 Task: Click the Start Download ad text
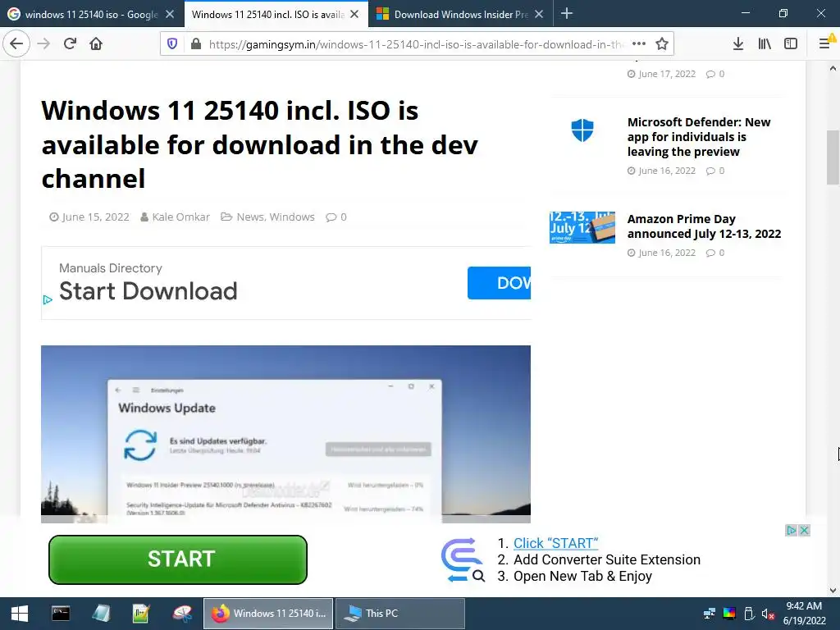click(x=148, y=291)
